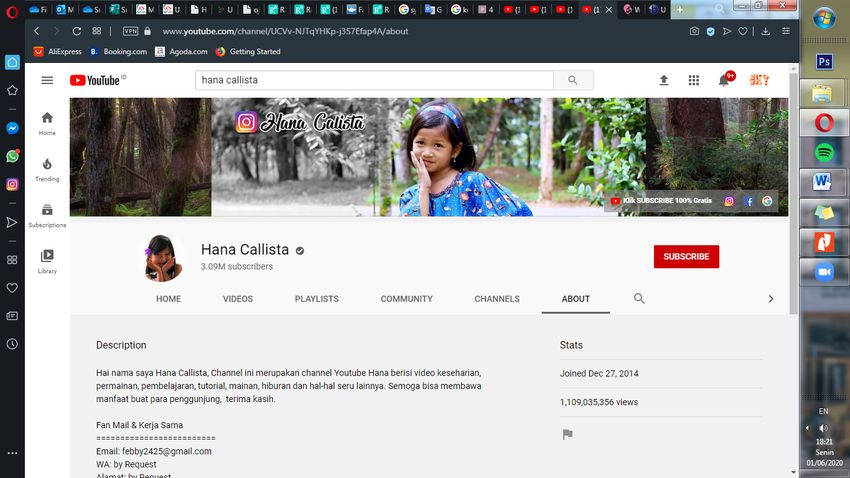
Task: Click the red SUBSCRIBE button
Action: 686,256
